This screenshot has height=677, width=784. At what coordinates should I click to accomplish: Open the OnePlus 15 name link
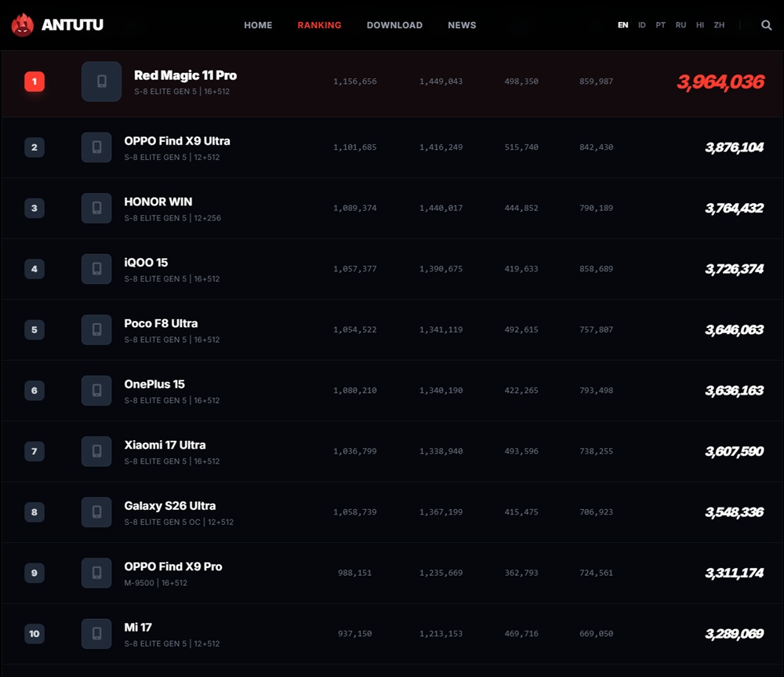pyautogui.click(x=154, y=384)
